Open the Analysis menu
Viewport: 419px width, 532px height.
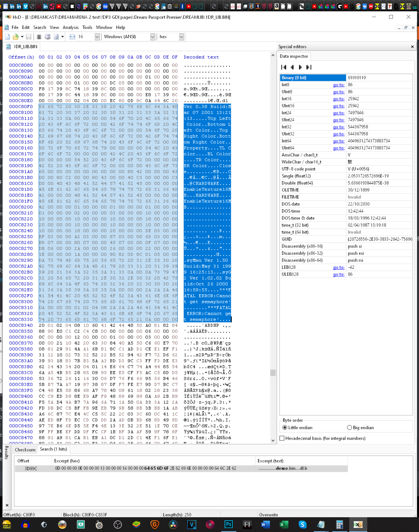coord(70,27)
